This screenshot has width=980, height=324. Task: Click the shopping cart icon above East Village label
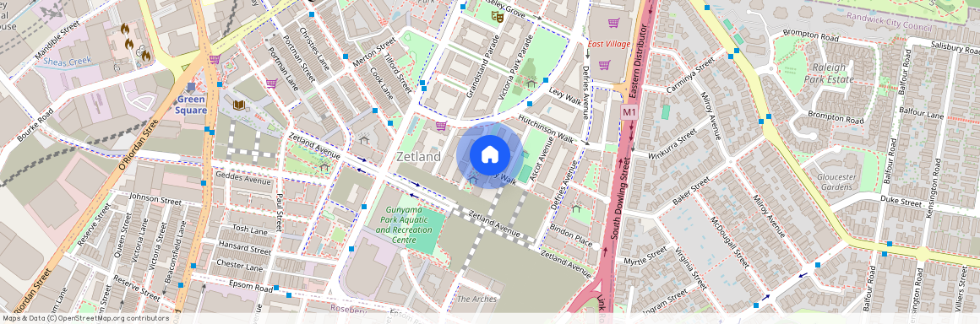coord(613,23)
